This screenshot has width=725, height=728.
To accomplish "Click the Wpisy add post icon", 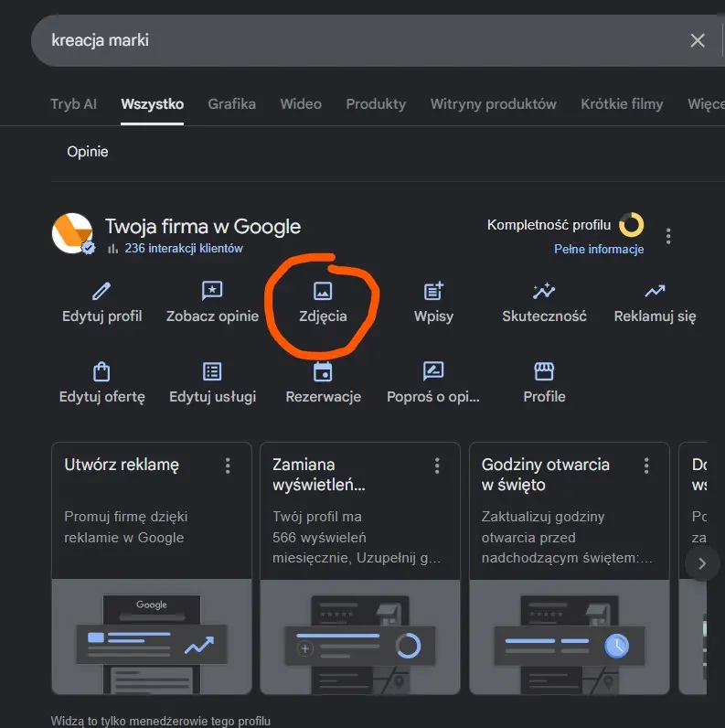I will click(433, 291).
